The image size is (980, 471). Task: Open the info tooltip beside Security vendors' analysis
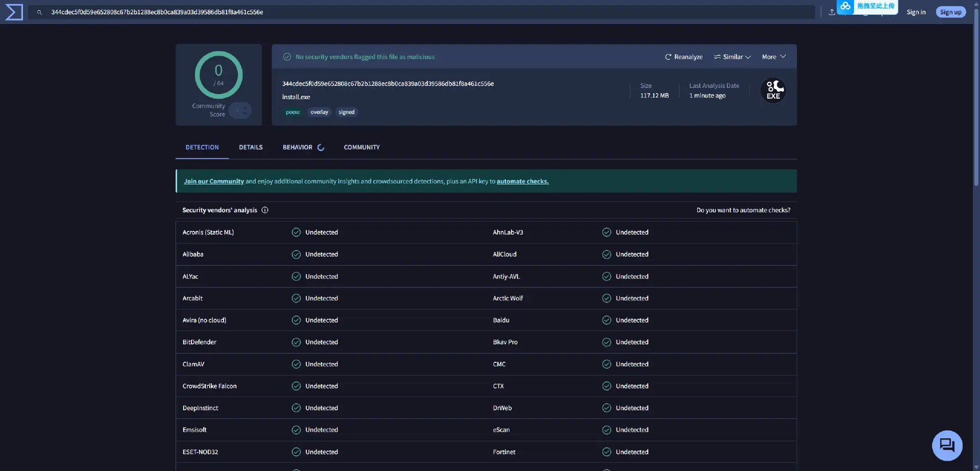pos(265,210)
